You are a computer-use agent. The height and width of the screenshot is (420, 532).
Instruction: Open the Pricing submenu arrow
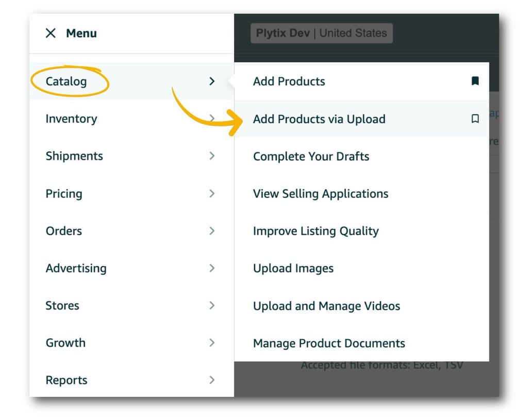[212, 193]
